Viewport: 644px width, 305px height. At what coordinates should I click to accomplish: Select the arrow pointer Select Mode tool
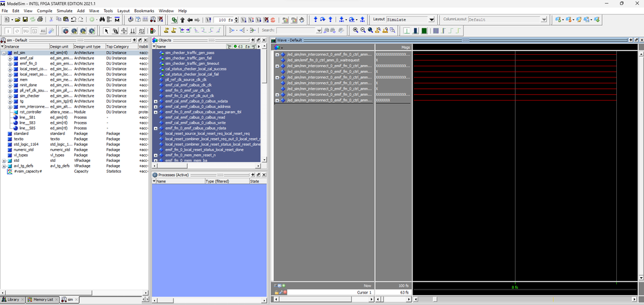click(106, 30)
